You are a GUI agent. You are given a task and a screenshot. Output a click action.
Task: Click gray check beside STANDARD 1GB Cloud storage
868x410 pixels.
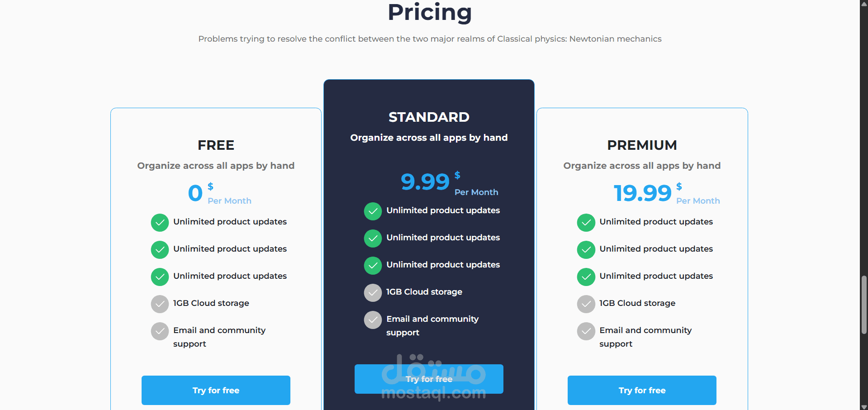(x=373, y=292)
